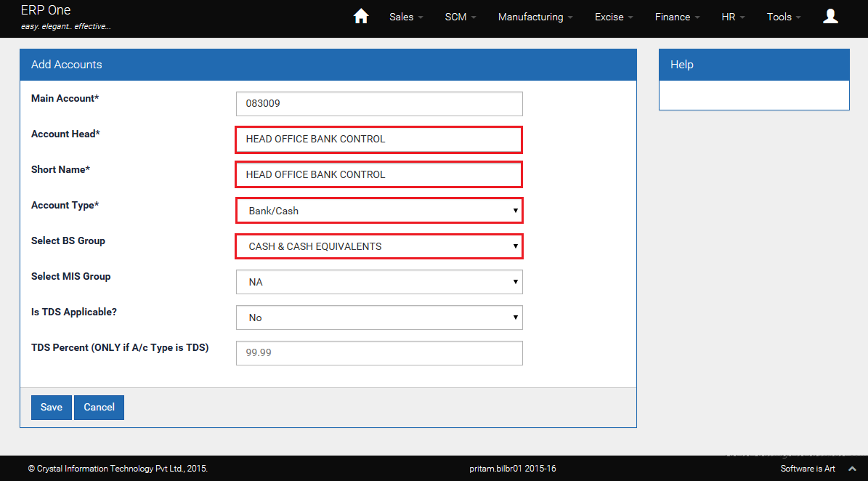Open the Sales menu
Image resolution: width=868 pixels, height=481 pixels.
(x=406, y=17)
